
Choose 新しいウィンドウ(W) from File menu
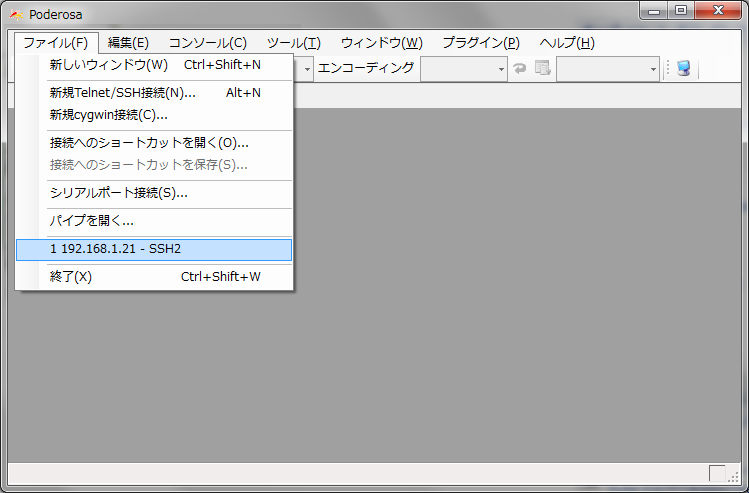pos(154,65)
